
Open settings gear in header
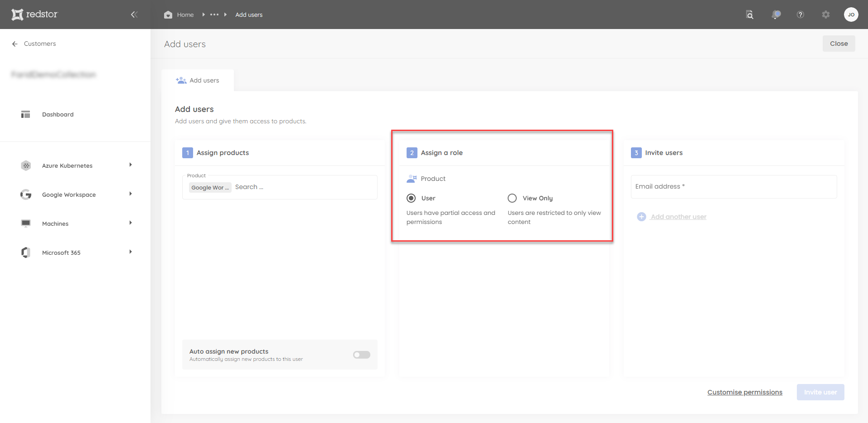(826, 15)
